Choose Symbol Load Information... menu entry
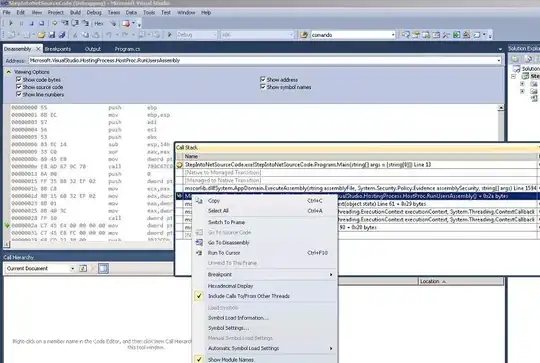This screenshot has height=363, width=540. click(x=264, y=318)
